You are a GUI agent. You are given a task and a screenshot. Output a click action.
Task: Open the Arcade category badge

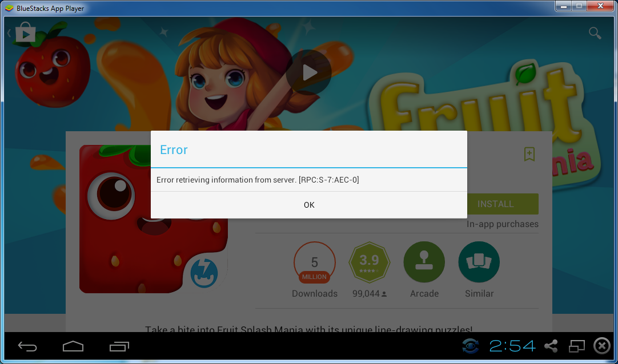click(x=424, y=262)
